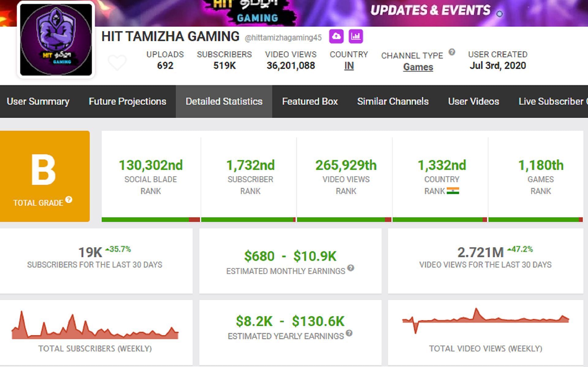Open the Games channel type link
Screen dimensions: 588x367
(x=418, y=67)
